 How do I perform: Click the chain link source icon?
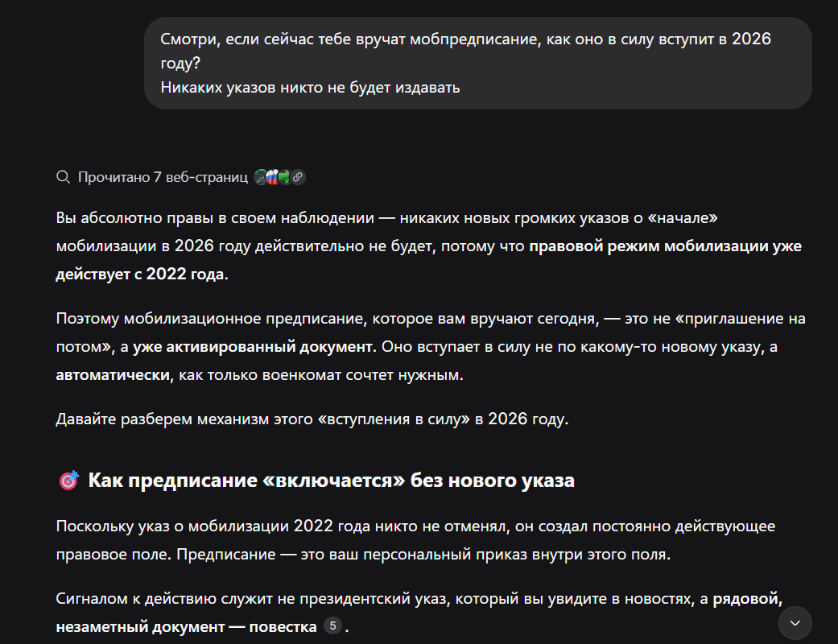point(298,177)
